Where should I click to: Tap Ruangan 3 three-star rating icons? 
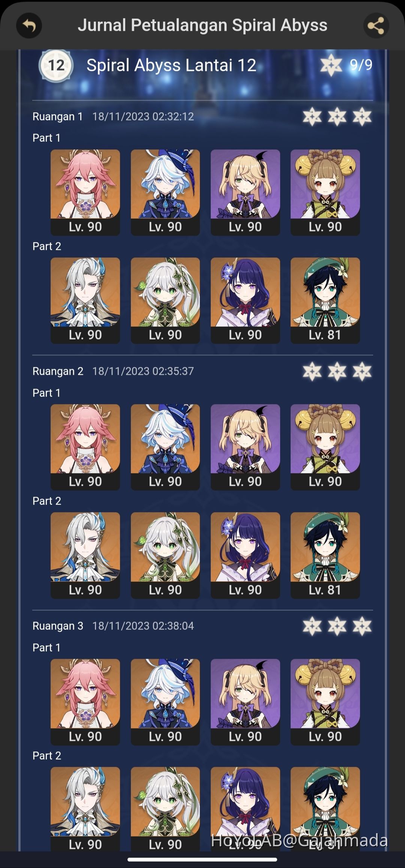click(337, 626)
